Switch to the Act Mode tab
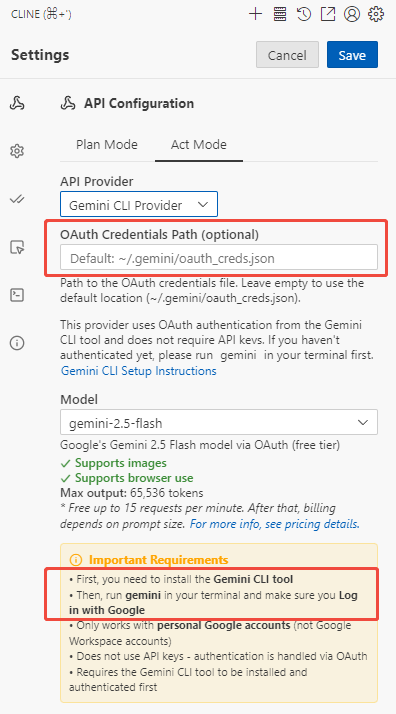Viewport: 396px width, 714px height. click(x=199, y=145)
